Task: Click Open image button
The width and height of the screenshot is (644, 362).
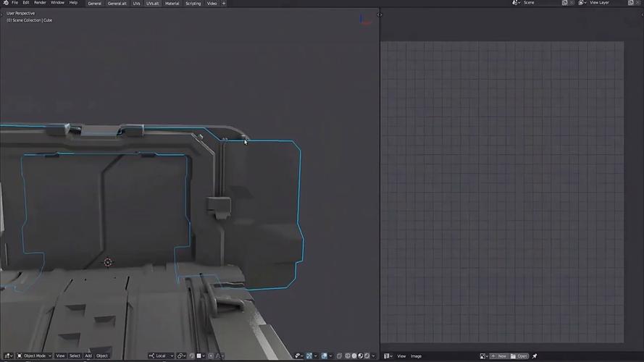Action: [x=519, y=355]
